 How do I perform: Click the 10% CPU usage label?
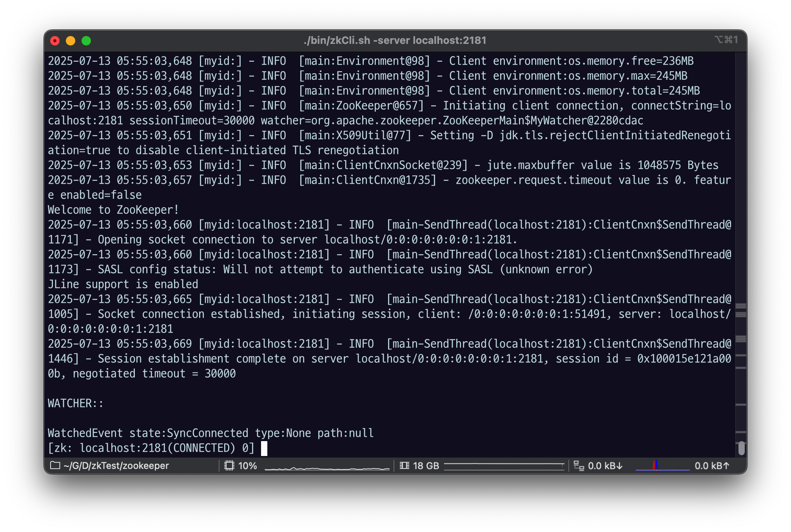[x=247, y=466]
